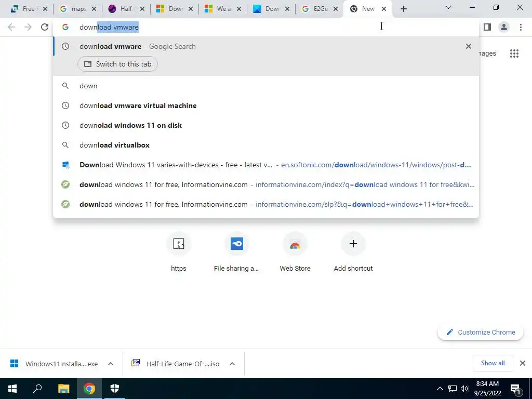This screenshot has height=399, width=532.
Task: Open volume control tray icon
Action: [464, 389]
